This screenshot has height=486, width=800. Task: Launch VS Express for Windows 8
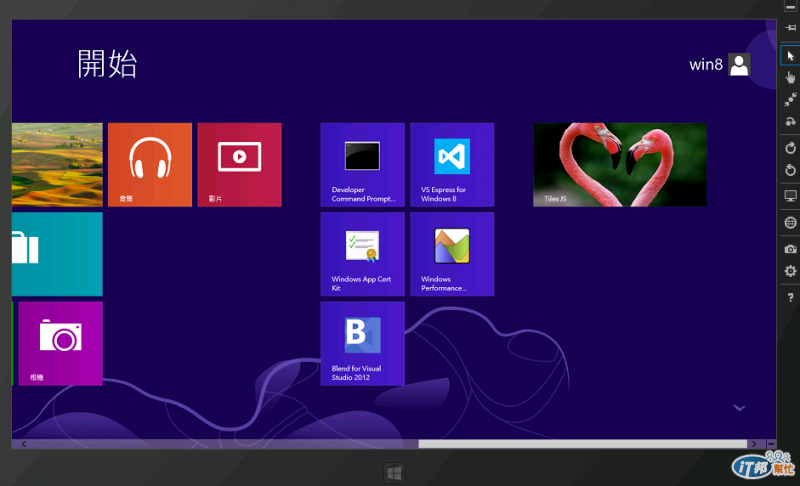pyautogui.click(x=452, y=165)
